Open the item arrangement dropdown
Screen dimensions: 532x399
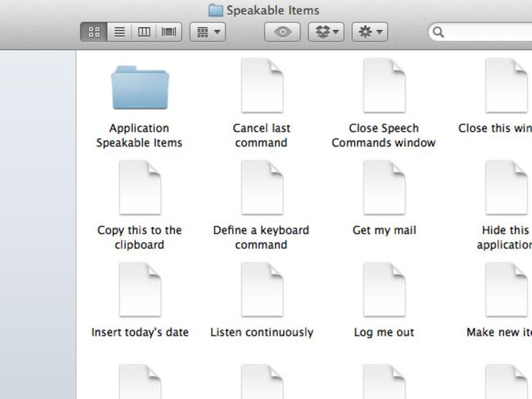point(208,32)
